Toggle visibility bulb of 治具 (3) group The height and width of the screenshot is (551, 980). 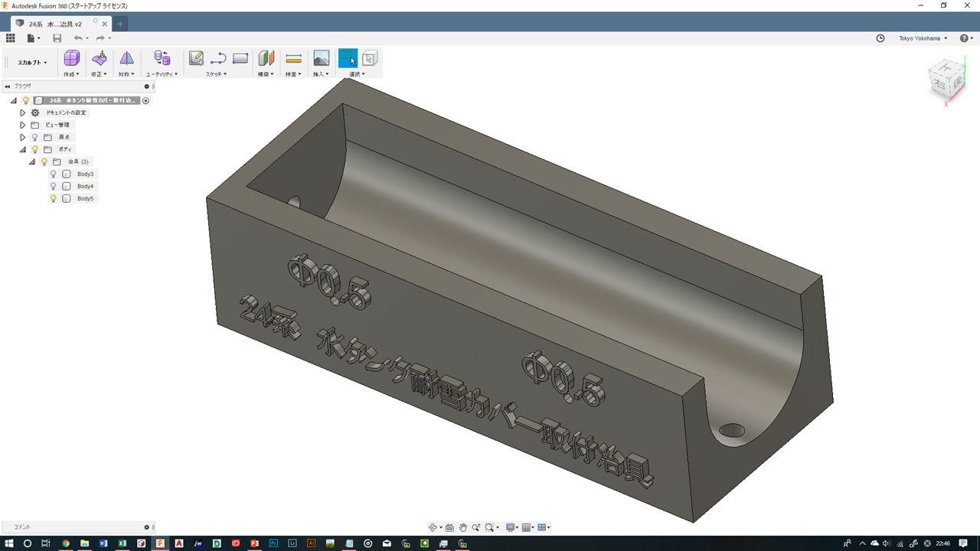[44, 161]
